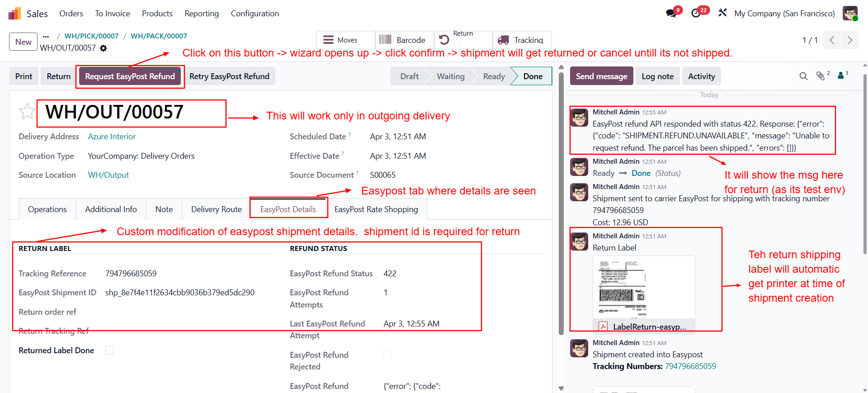Switch to EasyPost Rate Shopping tab
Viewport: 868px width, 393px height.
pos(376,209)
